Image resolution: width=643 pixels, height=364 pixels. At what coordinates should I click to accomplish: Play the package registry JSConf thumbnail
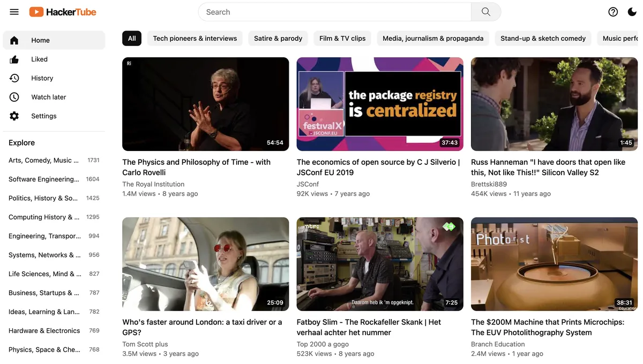click(380, 104)
